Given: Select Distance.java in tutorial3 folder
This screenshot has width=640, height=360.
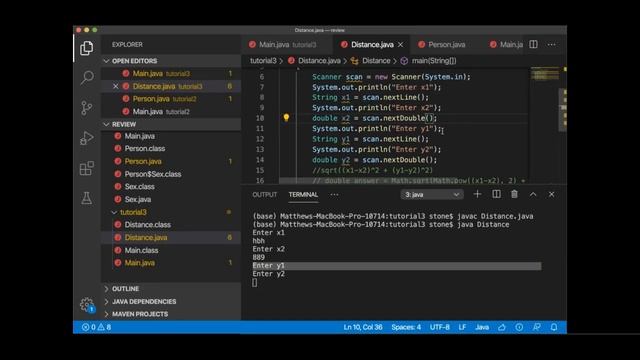Looking at the screenshot, I should pos(171,238).
